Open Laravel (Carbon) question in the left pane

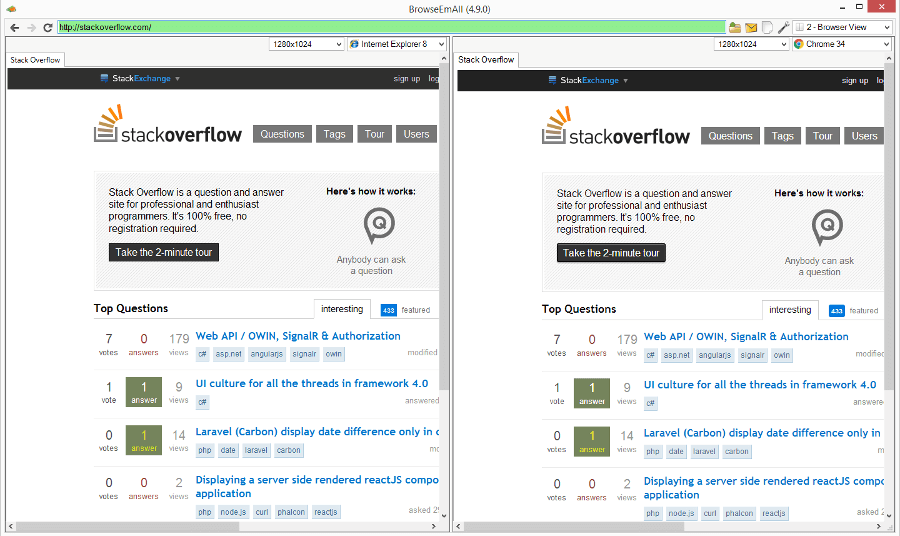tap(317, 432)
